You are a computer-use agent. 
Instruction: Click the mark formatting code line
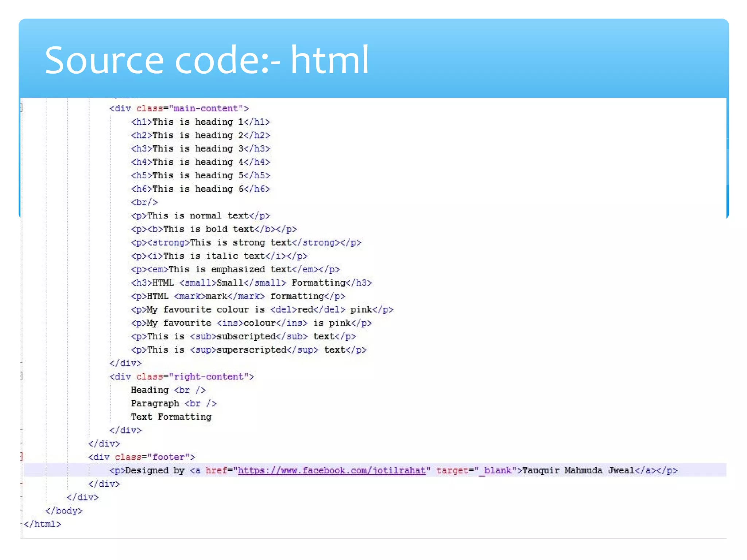[x=238, y=296]
